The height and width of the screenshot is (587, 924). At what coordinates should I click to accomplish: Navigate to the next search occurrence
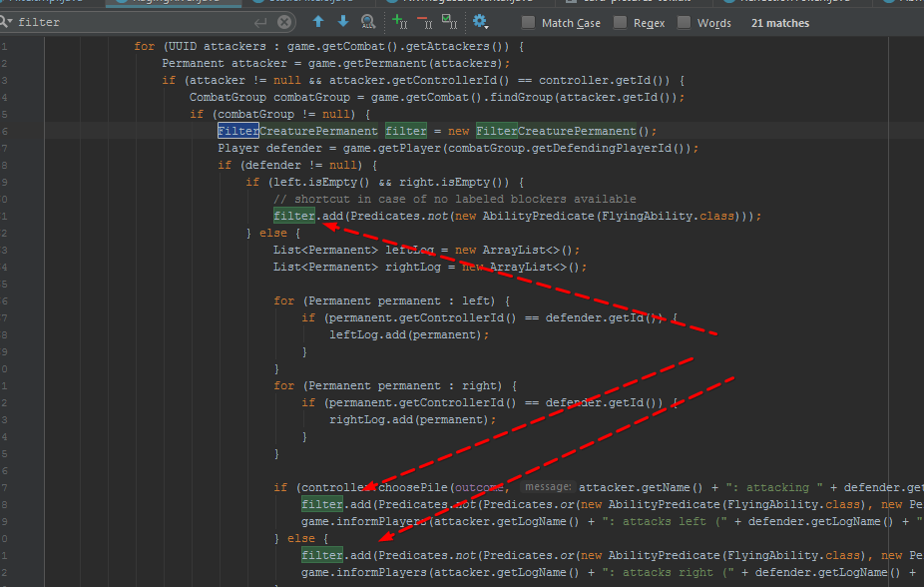[342, 21]
